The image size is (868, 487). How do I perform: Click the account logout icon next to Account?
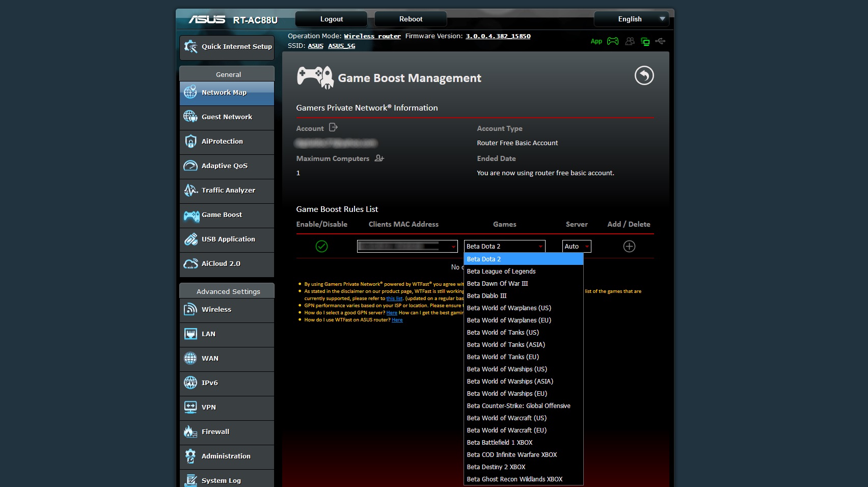point(333,127)
